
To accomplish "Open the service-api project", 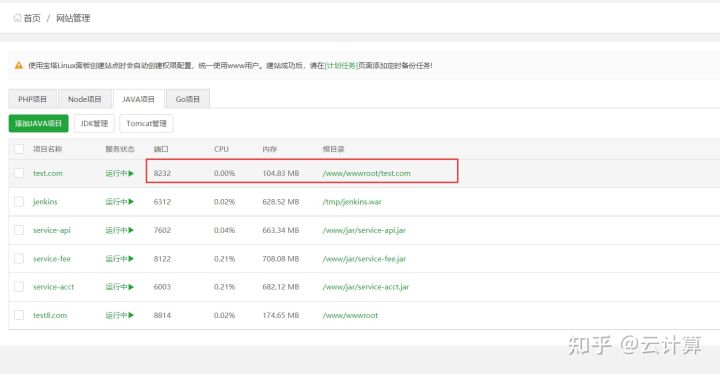I will (x=52, y=230).
